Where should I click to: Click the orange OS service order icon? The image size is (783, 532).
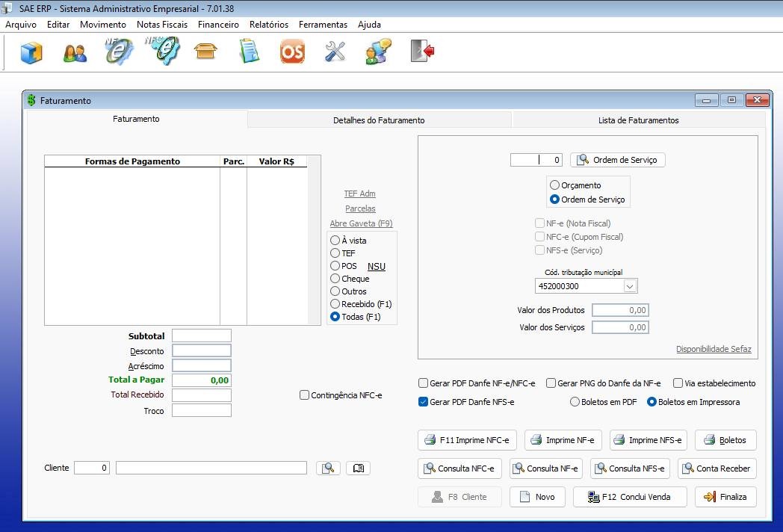[x=292, y=52]
